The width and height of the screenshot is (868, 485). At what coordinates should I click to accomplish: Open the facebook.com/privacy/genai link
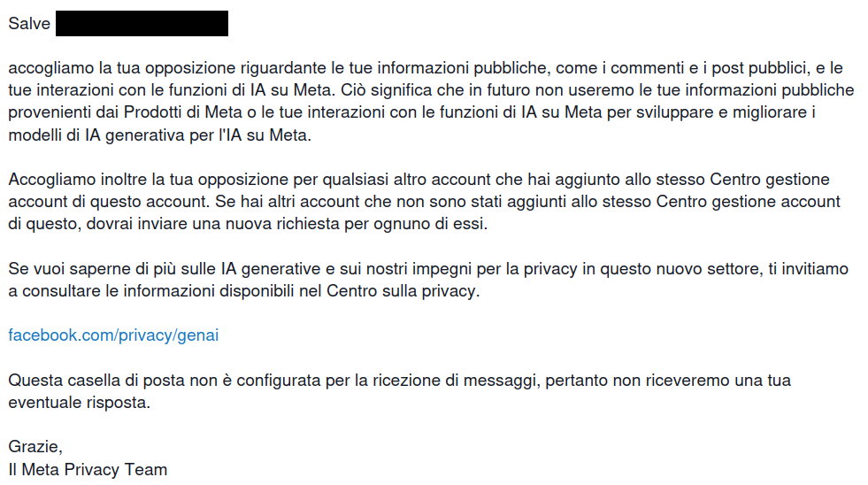(x=113, y=335)
